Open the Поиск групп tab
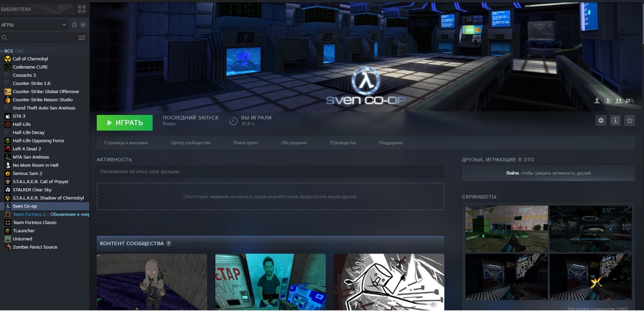The width and height of the screenshot is (644, 311). (x=246, y=143)
